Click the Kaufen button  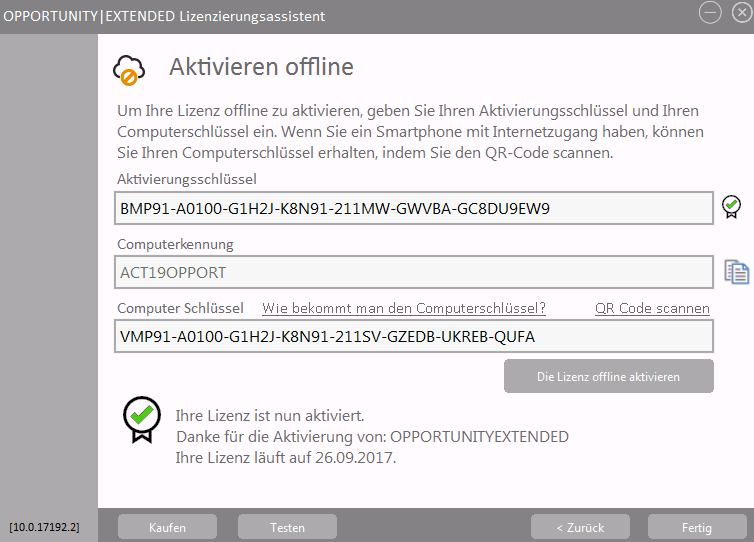click(167, 527)
